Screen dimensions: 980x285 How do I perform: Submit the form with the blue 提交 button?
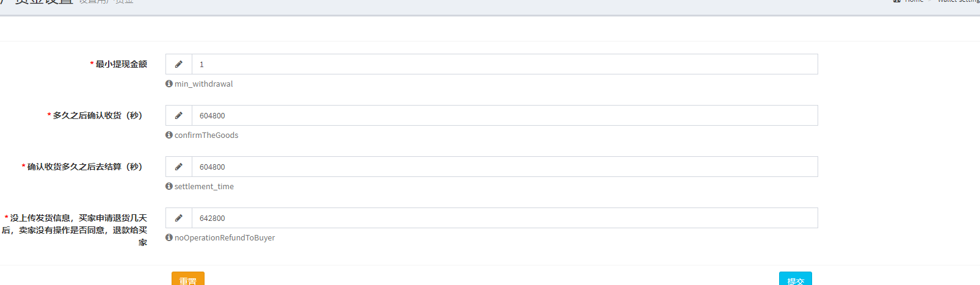[x=796, y=279]
